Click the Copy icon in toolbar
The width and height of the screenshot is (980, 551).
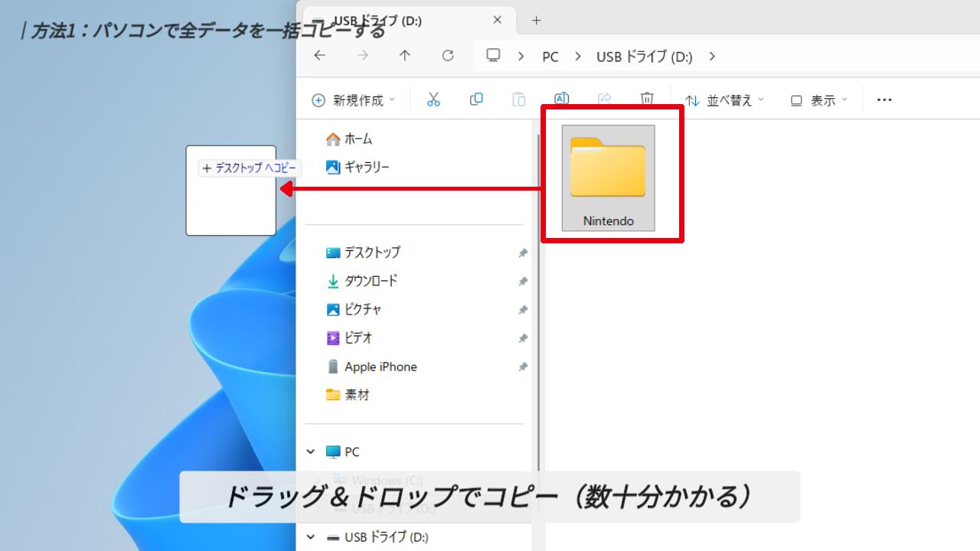[476, 99]
